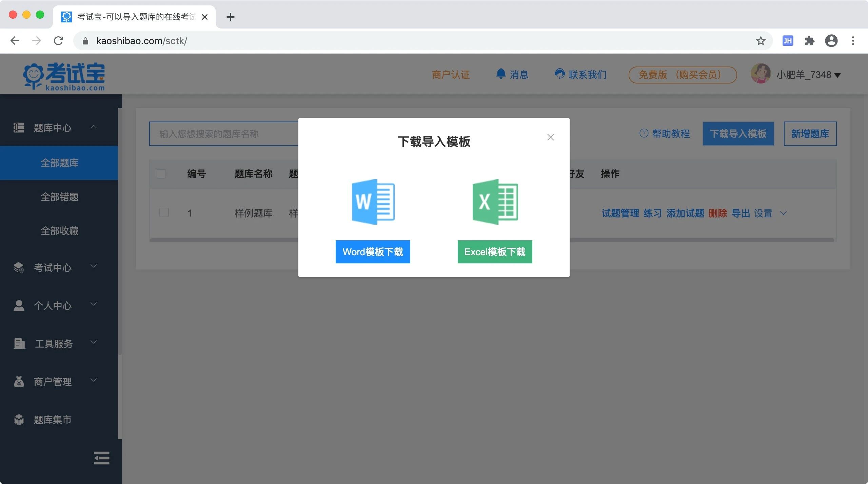The height and width of the screenshot is (484, 868).
Task: Expand more actions chevron after 设置
Action: point(783,213)
